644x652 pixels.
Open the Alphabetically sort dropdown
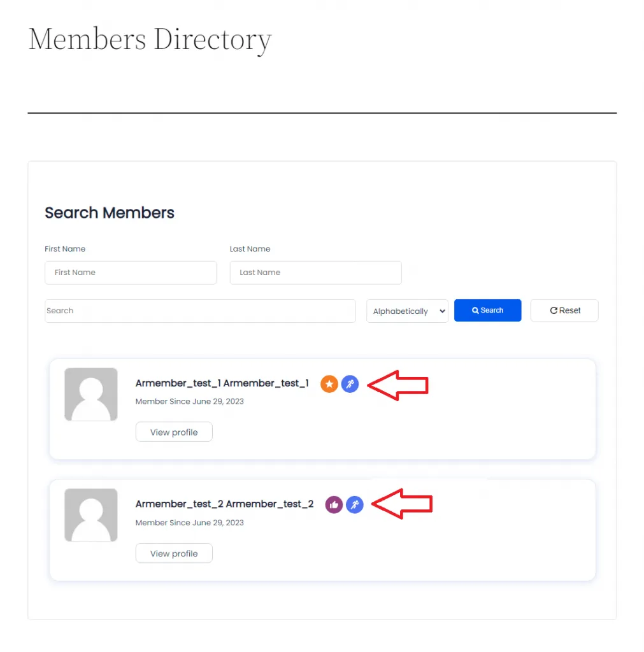point(407,311)
